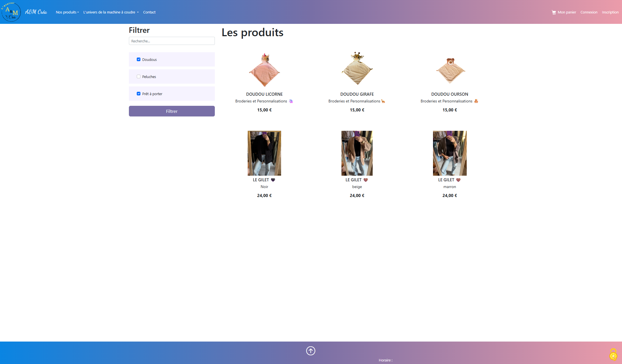Click the 'Noir' gilet description

[265, 187]
